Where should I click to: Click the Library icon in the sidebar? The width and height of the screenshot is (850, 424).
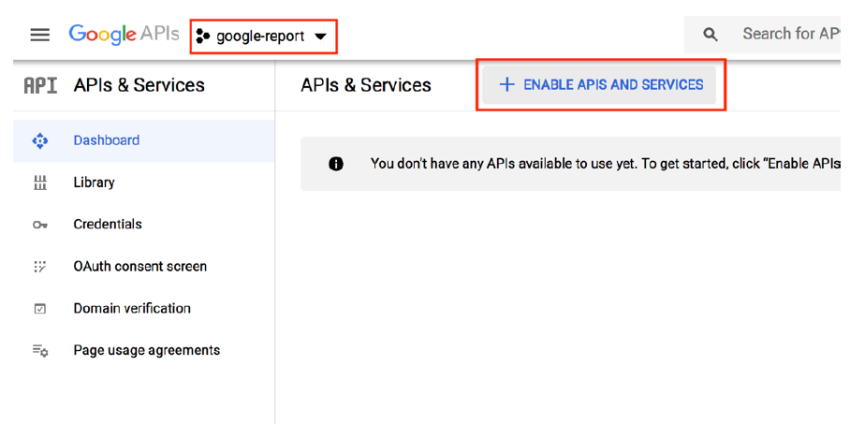[x=40, y=183]
